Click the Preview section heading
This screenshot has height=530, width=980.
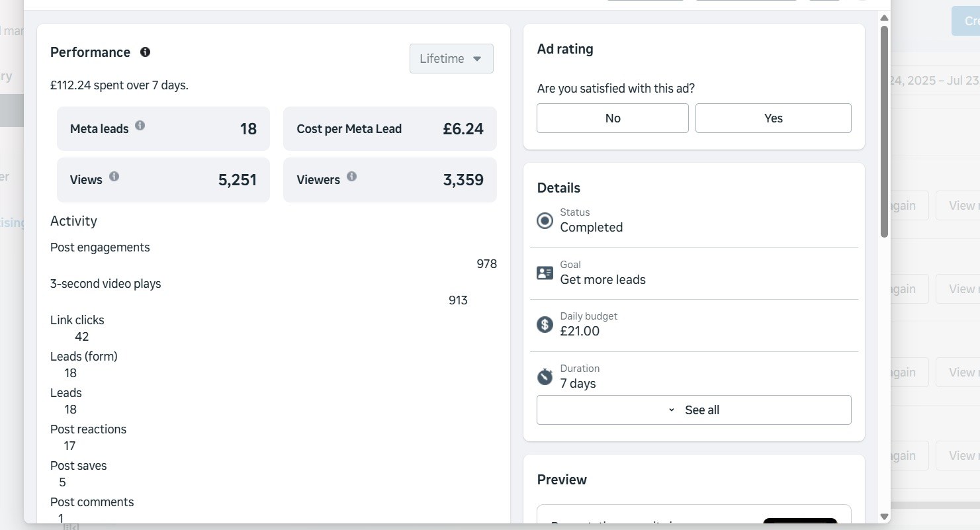click(562, 480)
